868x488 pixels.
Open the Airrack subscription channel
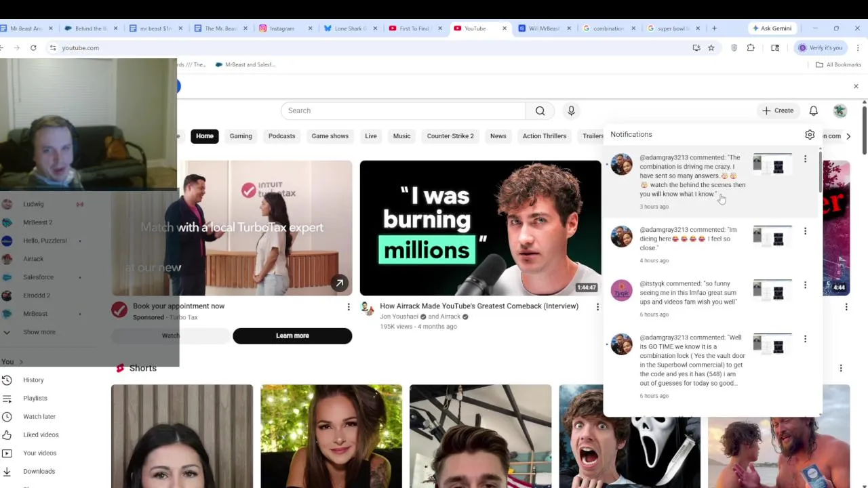42,259
